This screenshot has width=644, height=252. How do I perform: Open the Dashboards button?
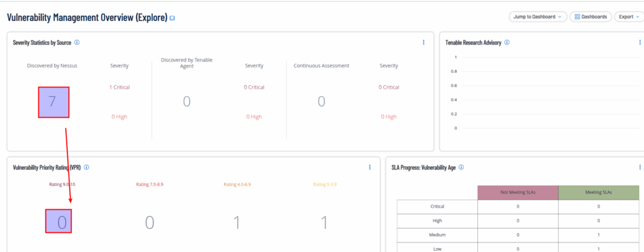pos(591,17)
